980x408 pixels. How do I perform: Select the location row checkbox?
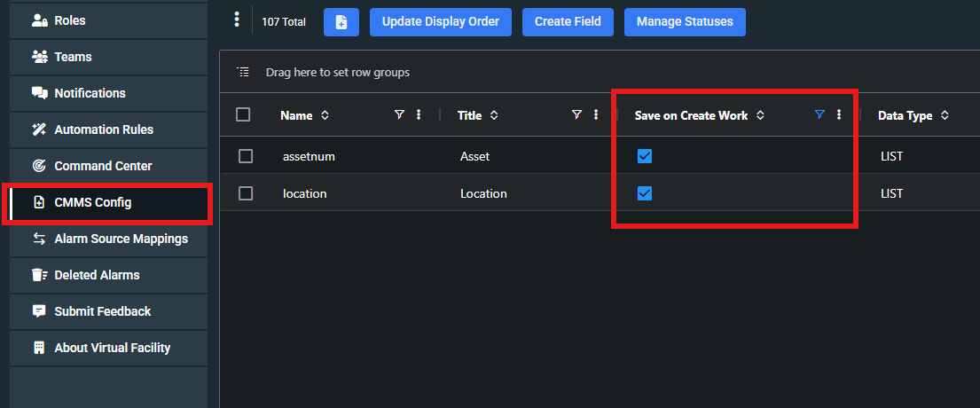pos(246,193)
